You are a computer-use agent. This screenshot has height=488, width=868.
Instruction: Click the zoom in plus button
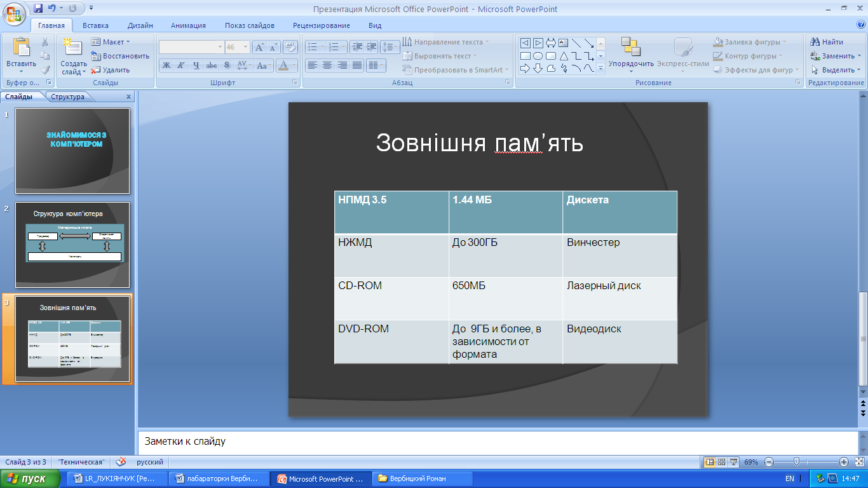click(x=844, y=462)
